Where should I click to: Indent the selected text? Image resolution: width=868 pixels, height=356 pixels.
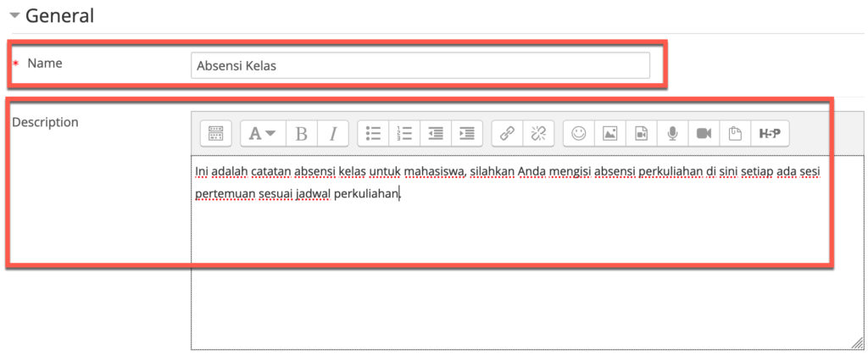[466, 133]
